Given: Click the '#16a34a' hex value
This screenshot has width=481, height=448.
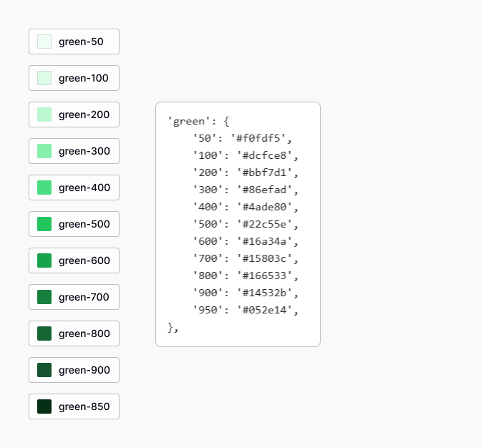Looking at the screenshot, I should click(266, 241).
